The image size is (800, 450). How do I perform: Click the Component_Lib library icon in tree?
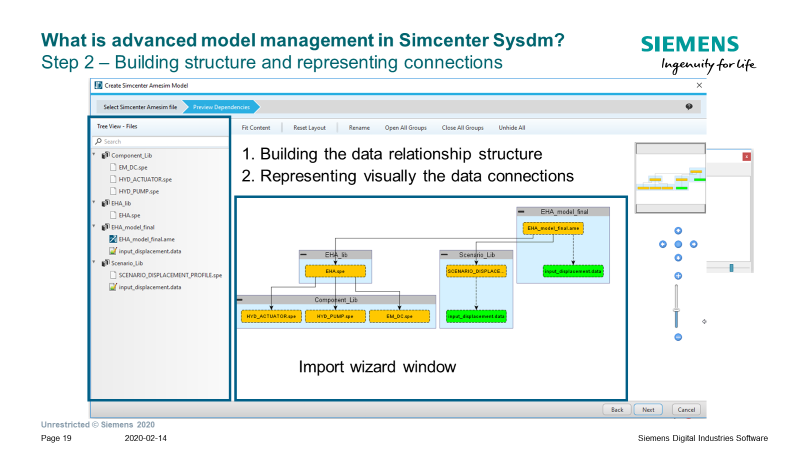tap(106, 155)
